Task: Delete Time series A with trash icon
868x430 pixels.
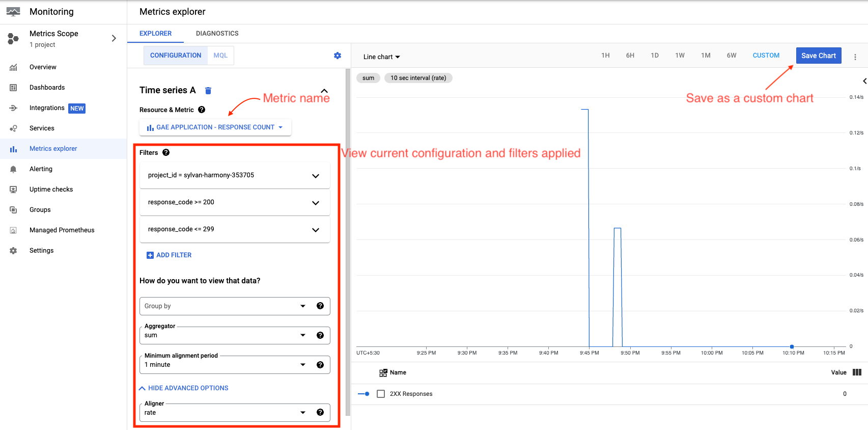Action: click(208, 91)
